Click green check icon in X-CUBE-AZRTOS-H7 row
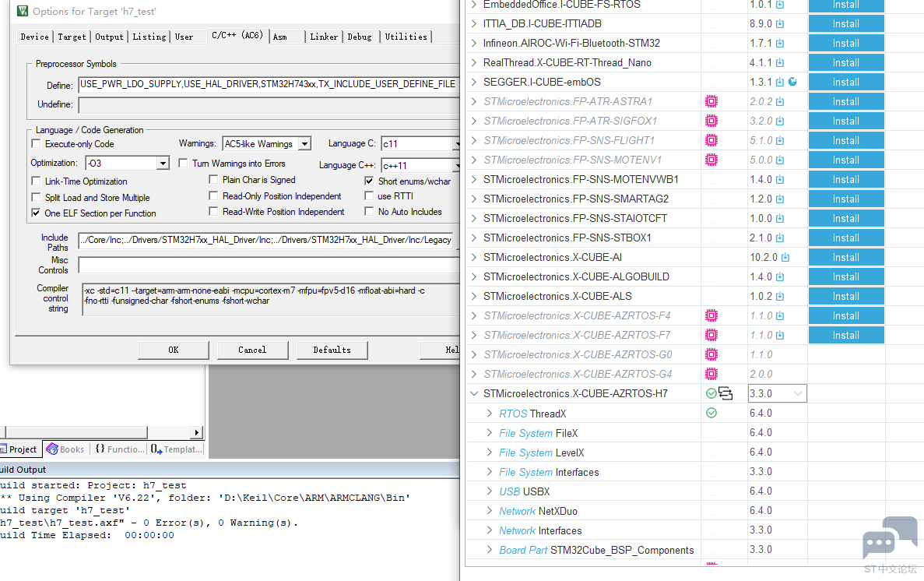 (x=711, y=393)
